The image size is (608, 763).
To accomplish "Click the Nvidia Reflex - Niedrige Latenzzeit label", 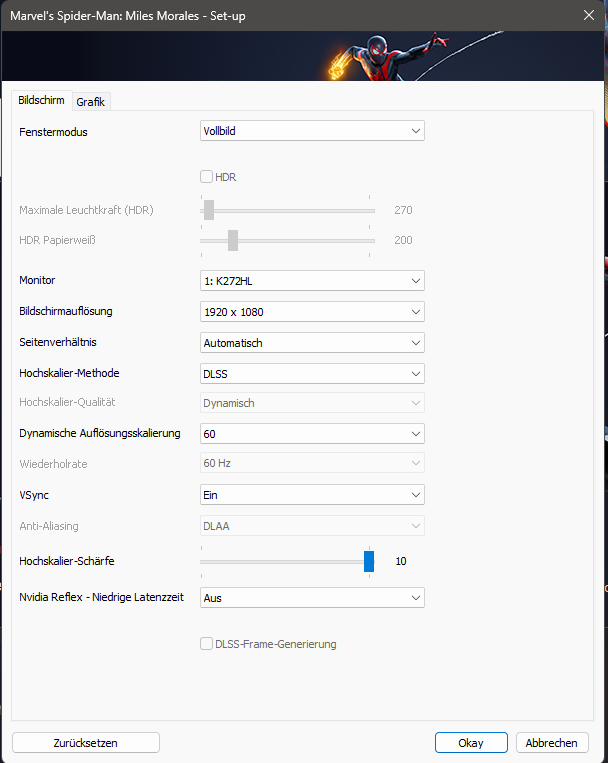I will tap(102, 597).
